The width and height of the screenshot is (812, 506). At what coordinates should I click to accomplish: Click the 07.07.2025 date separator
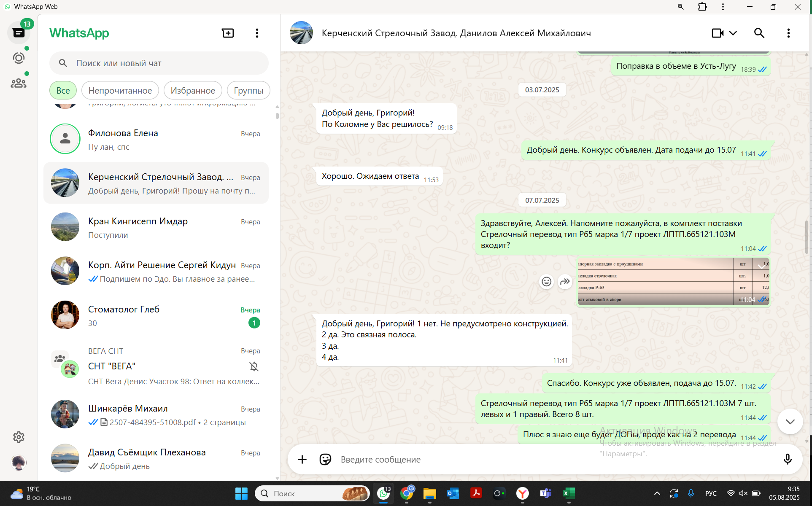click(542, 200)
